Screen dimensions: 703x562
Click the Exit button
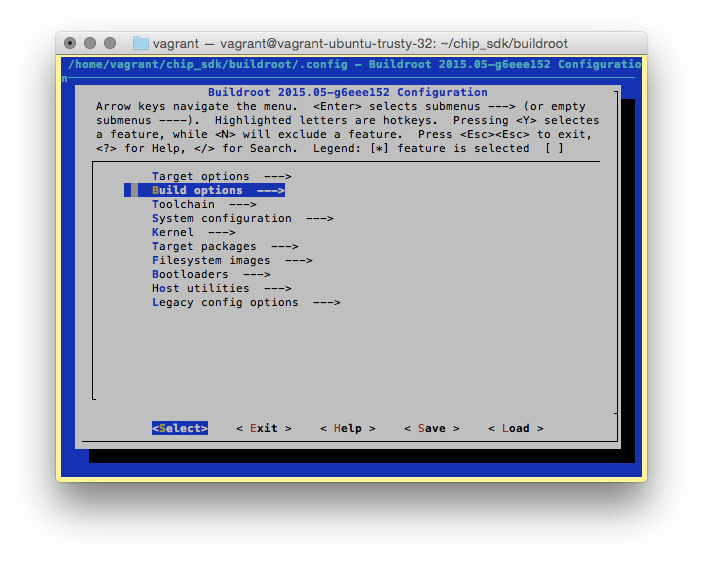tap(264, 428)
